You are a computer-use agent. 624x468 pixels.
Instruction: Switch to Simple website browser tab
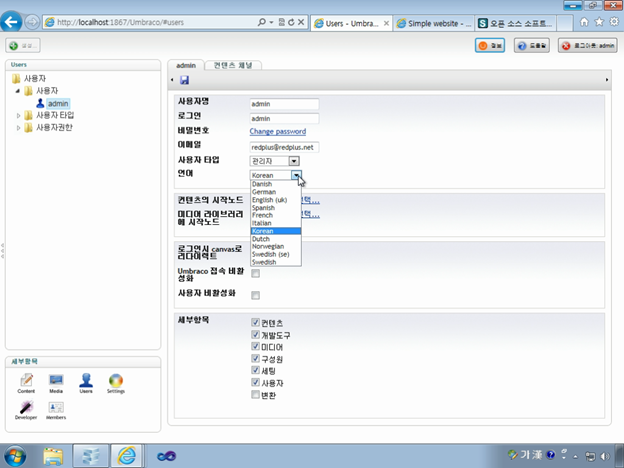[433, 23]
